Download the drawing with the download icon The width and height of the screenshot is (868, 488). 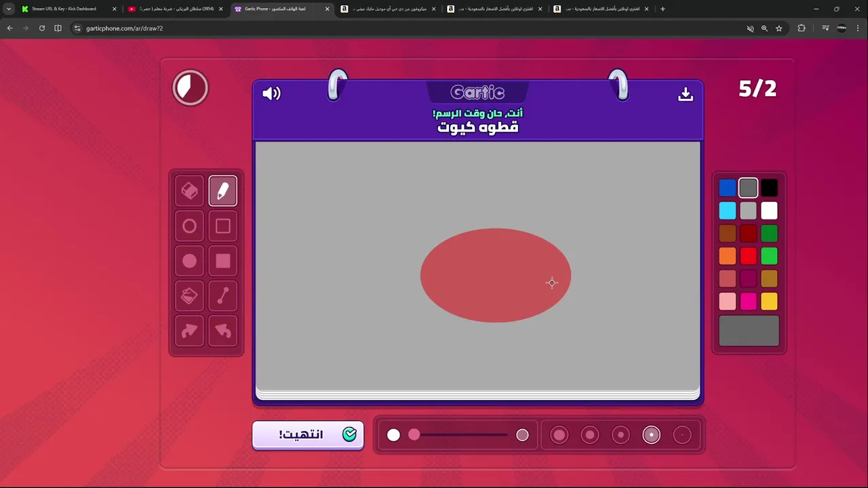pos(686,94)
